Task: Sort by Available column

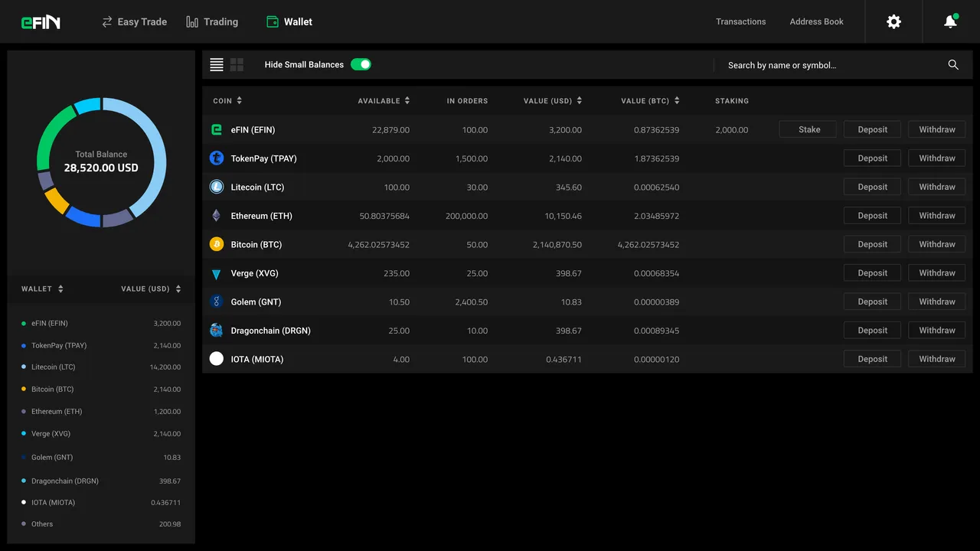Action: tap(384, 100)
